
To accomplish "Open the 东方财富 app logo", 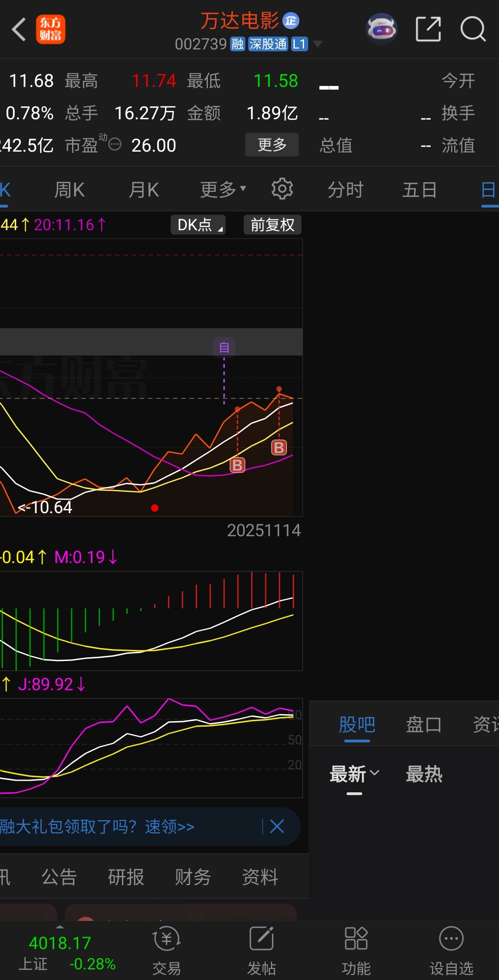I will (x=50, y=30).
